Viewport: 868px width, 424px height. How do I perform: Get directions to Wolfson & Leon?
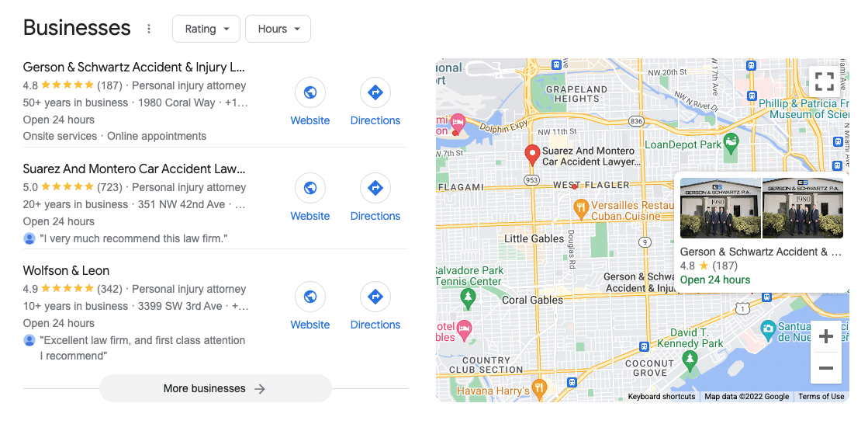[x=375, y=297]
